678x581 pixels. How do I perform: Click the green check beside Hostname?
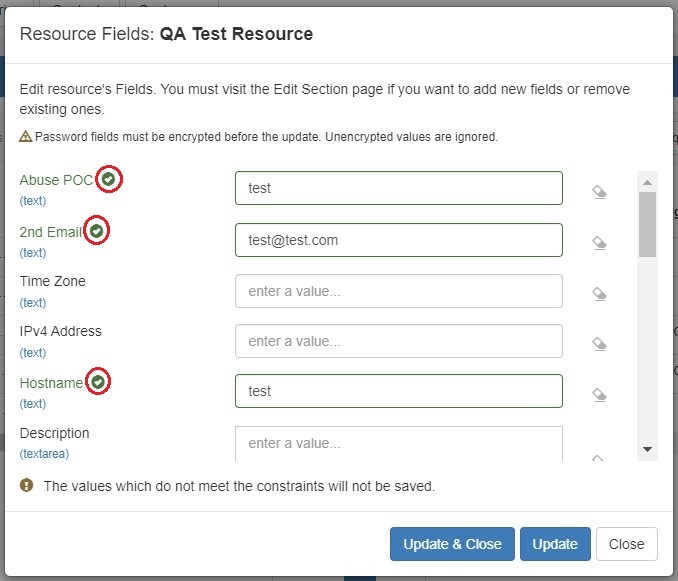(x=97, y=382)
